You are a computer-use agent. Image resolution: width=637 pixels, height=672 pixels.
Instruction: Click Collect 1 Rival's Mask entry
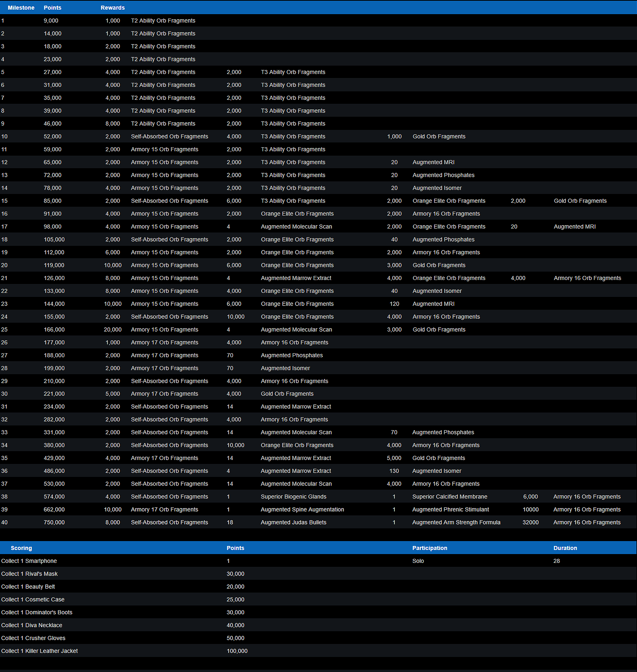[29, 573]
